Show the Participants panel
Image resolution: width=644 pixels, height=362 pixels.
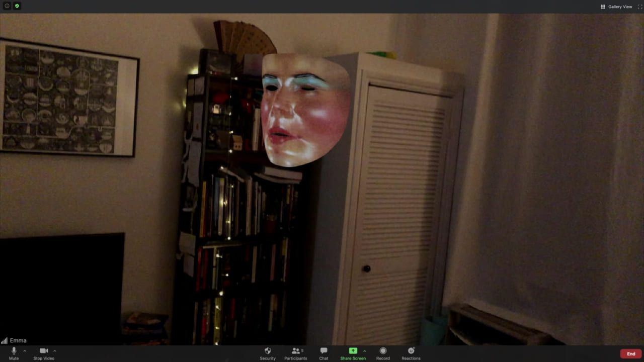(x=296, y=353)
